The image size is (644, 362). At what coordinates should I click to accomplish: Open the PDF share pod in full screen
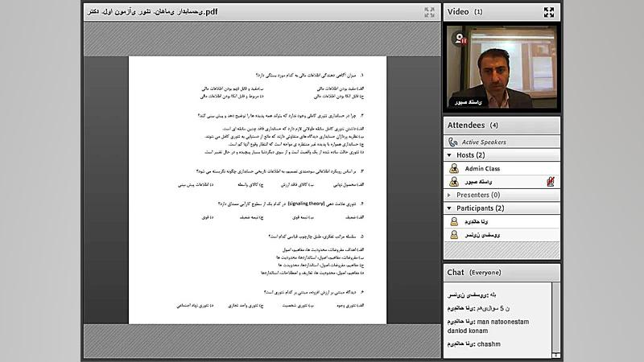coord(429,12)
